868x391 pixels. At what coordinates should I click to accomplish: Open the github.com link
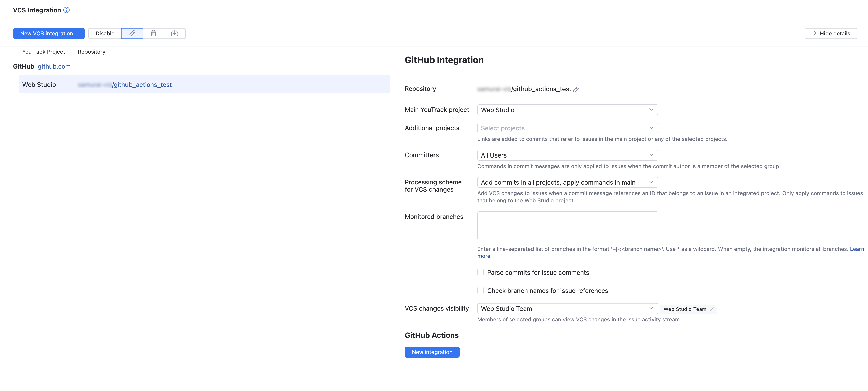tap(54, 66)
